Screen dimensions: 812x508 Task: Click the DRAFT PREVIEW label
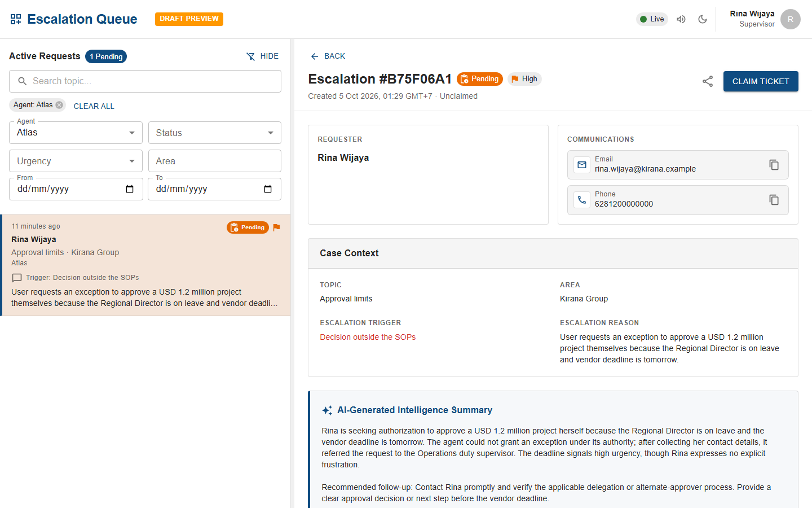pos(189,19)
